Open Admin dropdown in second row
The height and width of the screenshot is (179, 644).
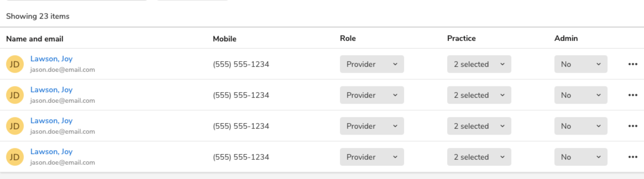[x=581, y=95]
